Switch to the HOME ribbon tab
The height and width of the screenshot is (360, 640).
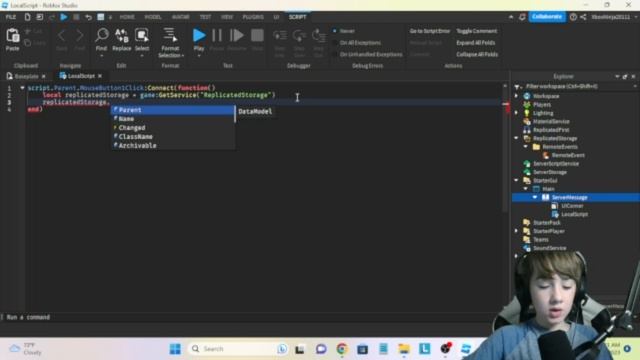click(127, 17)
